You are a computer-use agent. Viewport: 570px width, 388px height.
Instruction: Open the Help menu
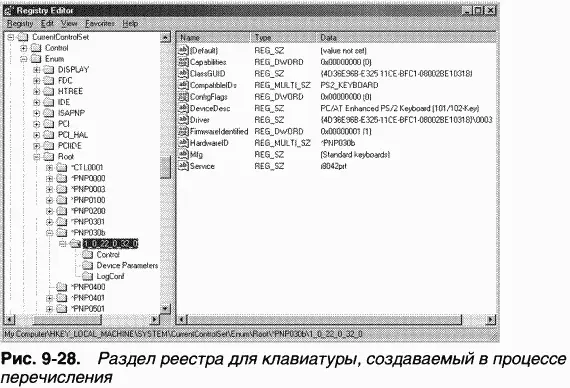coord(130,24)
